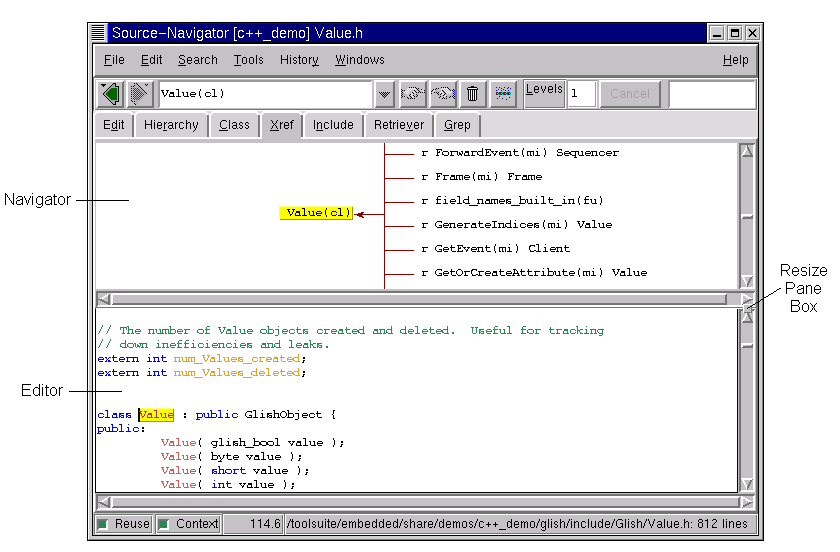Go back with the green left arrow
Viewport: 840px width, 552px height.
click(111, 94)
